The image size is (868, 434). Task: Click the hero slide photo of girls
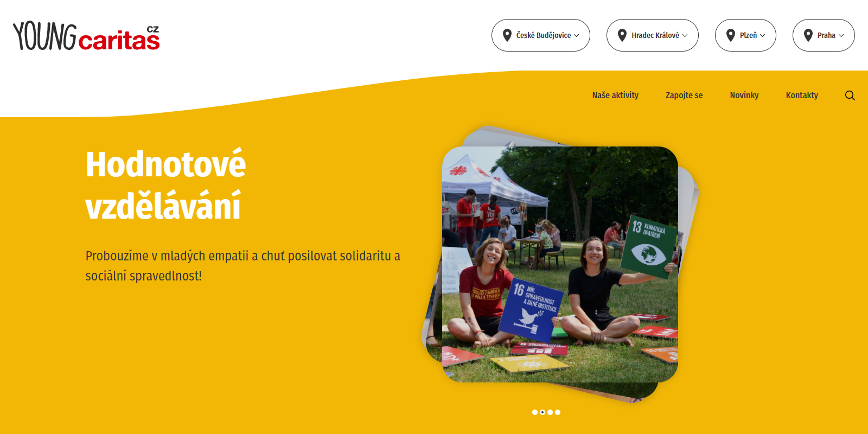click(560, 264)
